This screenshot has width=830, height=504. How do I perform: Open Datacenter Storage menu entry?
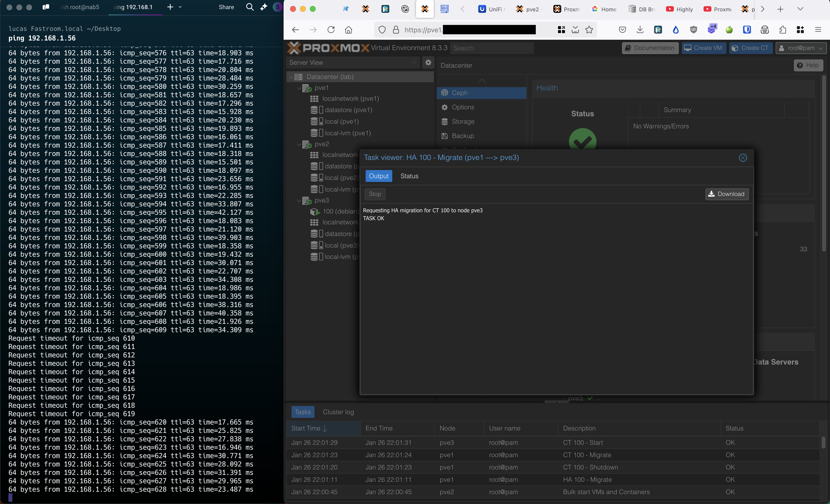(x=481, y=121)
